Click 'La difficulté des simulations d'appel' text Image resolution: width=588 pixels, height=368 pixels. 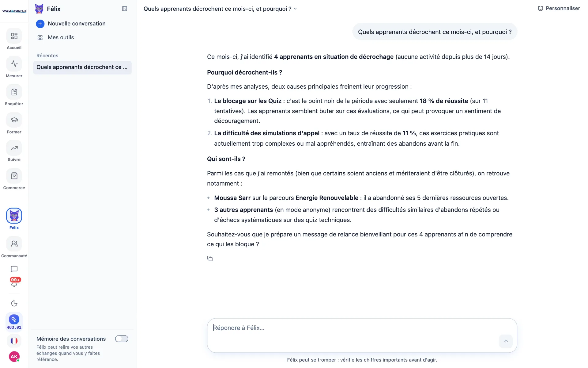[267, 133]
